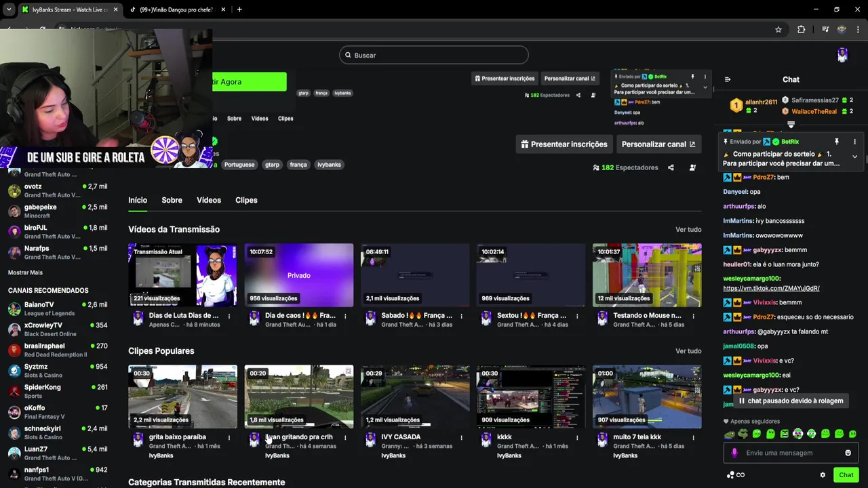Play the luan gritando pra crlh clip thumbnail

click(x=299, y=396)
